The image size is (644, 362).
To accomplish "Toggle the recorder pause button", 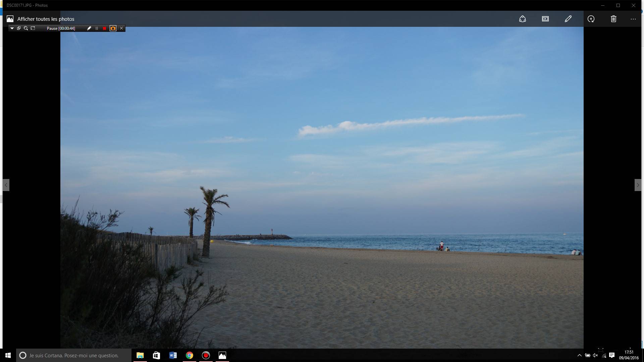I will [x=97, y=28].
